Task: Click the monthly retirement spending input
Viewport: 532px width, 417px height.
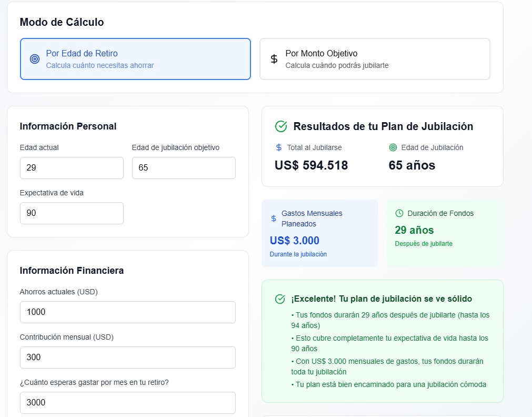Action: 127,402
